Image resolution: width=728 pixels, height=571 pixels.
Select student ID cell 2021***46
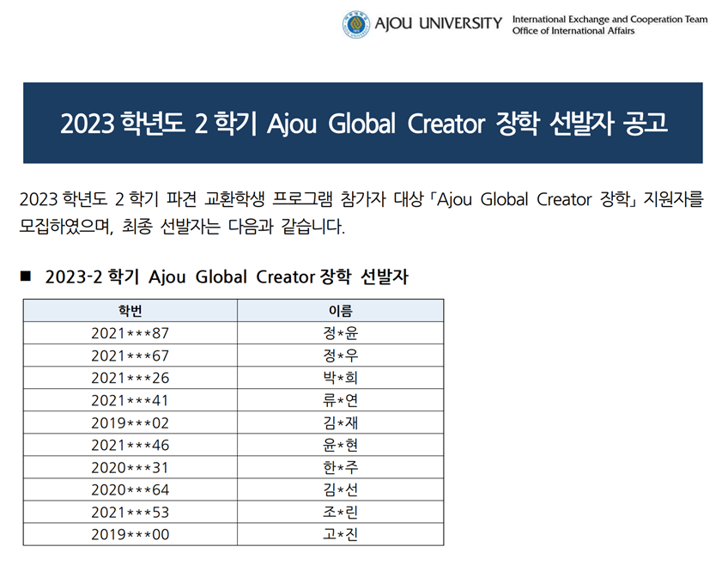pyautogui.click(x=130, y=445)
